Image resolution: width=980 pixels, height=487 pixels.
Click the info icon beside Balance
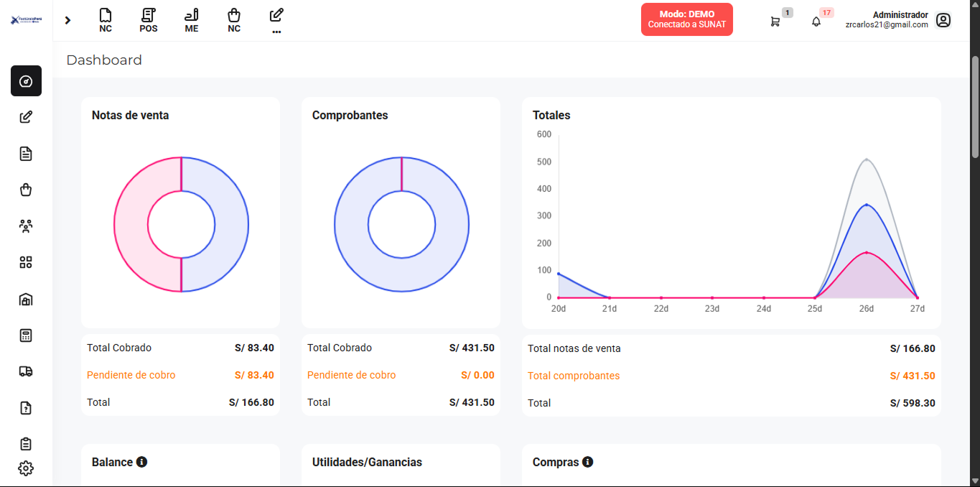point(141,462)
